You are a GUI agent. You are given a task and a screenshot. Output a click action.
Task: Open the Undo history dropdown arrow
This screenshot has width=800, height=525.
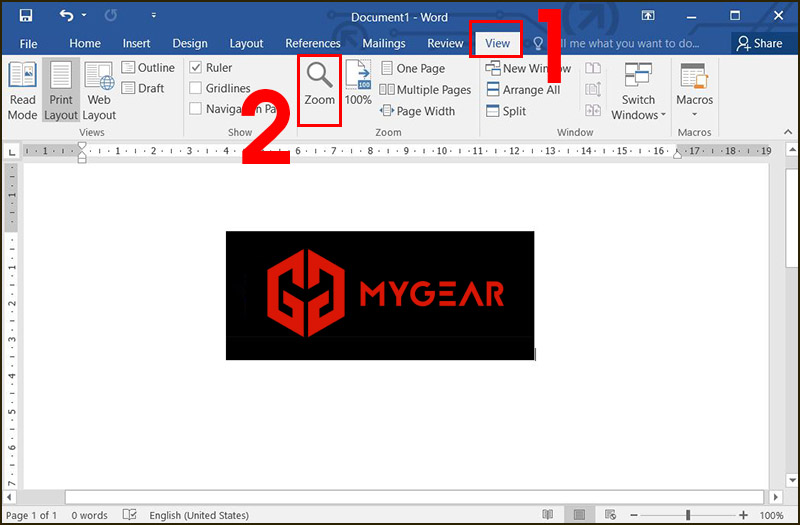tap(84, 15)
